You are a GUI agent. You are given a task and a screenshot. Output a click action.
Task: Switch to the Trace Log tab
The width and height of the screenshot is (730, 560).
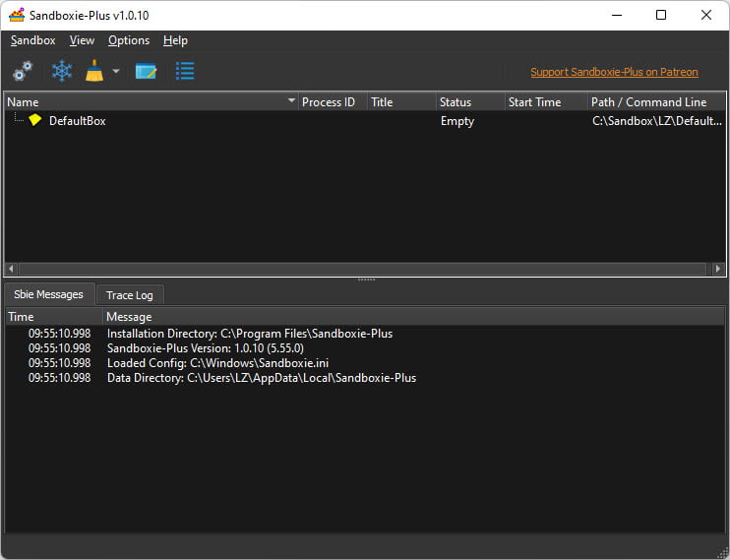[130, 295]
